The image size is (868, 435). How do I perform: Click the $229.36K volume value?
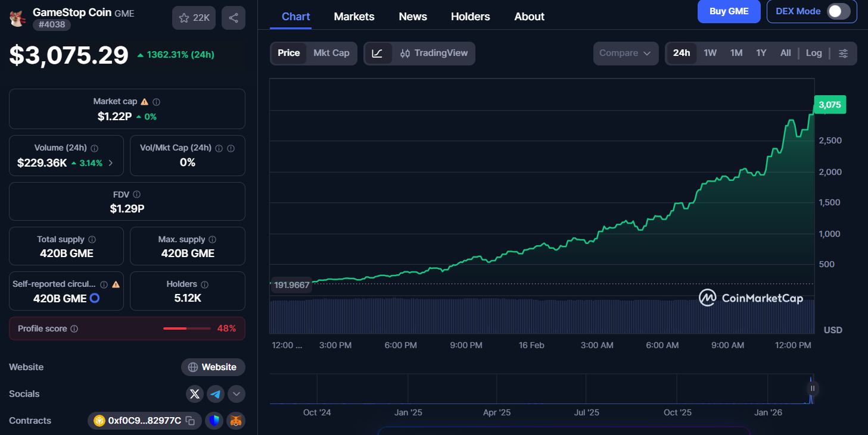coord(42,163)
